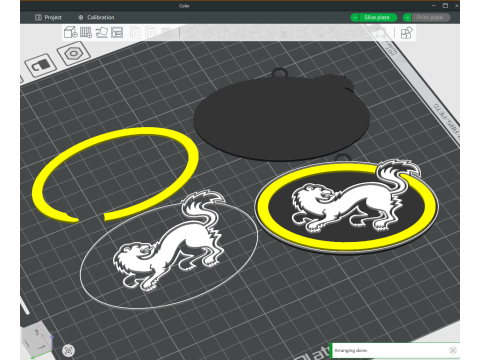
Task: Click the Slice plate button
Action: click(378, 17)
